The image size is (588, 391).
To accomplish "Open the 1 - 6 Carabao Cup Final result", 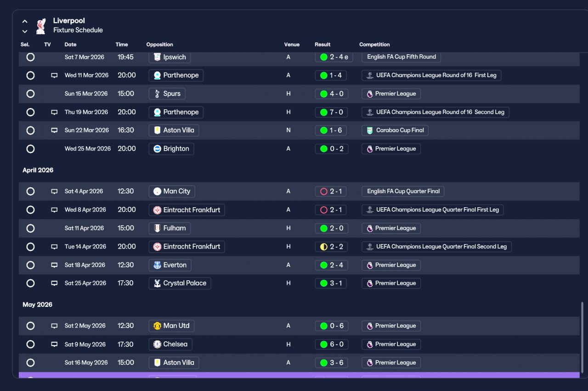I will [x=331, y=130].
